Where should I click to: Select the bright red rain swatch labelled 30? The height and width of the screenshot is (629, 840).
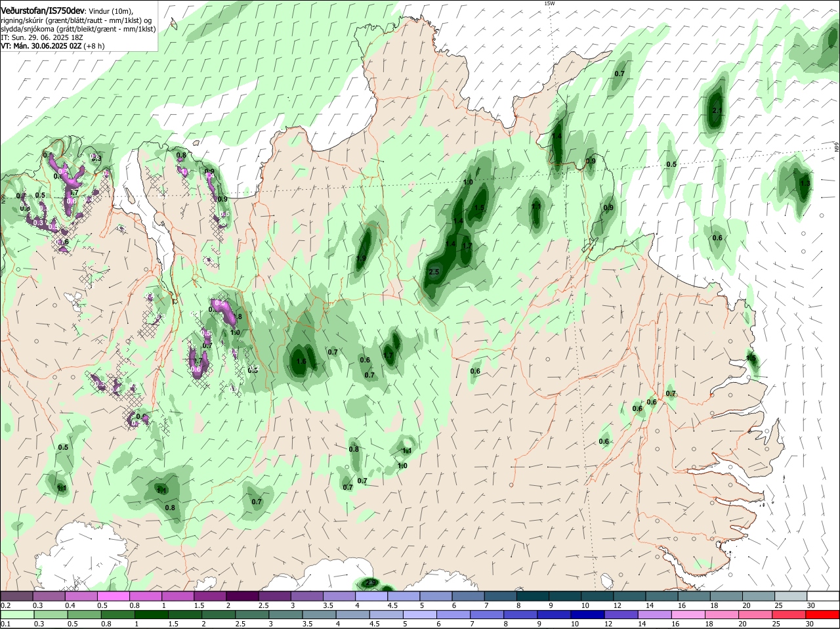click(x=824, y=615)
